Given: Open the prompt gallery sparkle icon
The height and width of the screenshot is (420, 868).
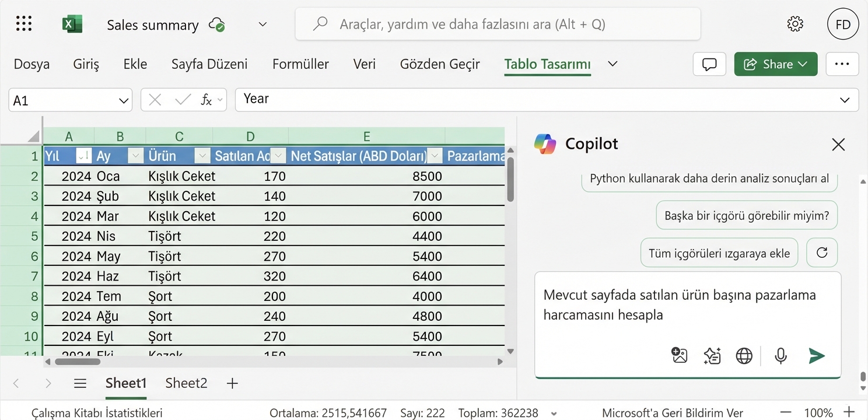Looking at the screenshot, I should tap(712, 355).
